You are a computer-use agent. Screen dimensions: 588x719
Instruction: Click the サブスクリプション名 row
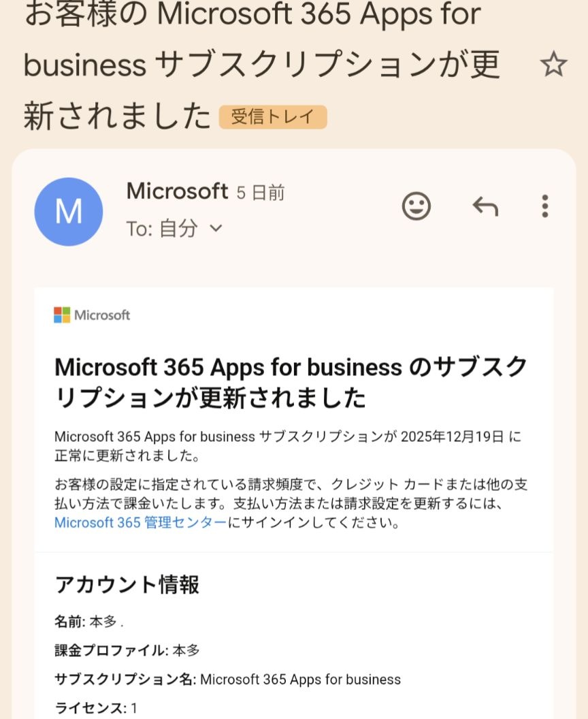[227, 680]
